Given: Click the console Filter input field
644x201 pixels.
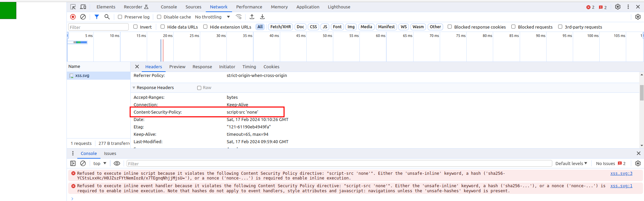Looking at the screenshot, I should coord(339,164).
